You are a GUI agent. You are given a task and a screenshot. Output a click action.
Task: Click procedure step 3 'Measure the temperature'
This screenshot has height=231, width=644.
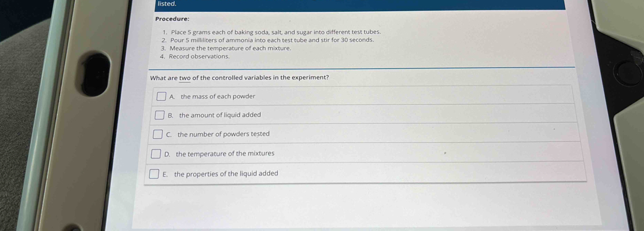click(230, 48)
